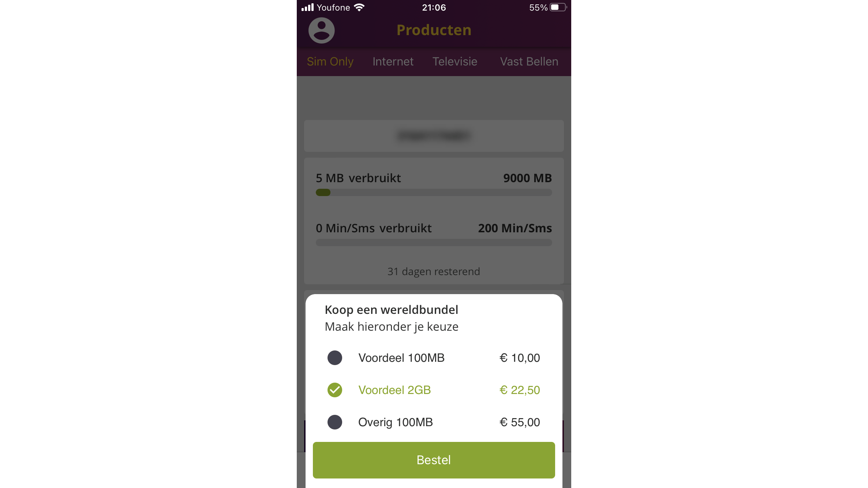
Task: Choose the € 55,00 price entry
Action: coord(520,422)
